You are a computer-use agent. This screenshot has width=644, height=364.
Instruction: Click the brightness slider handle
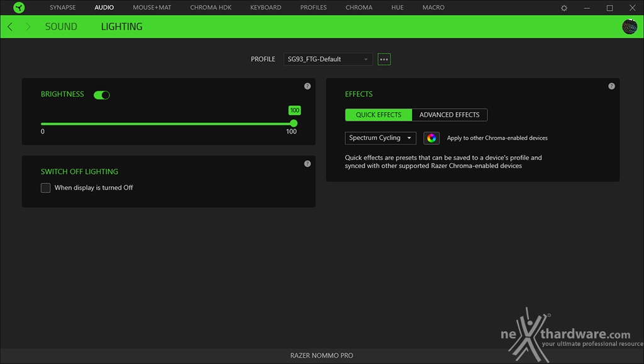[294, 123]
